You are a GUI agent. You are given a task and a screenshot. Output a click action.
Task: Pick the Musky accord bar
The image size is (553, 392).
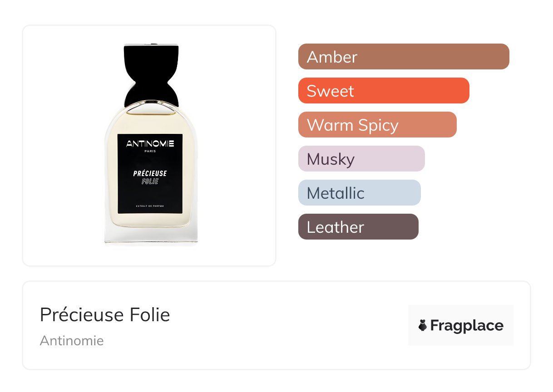click(x=361, y=159)
